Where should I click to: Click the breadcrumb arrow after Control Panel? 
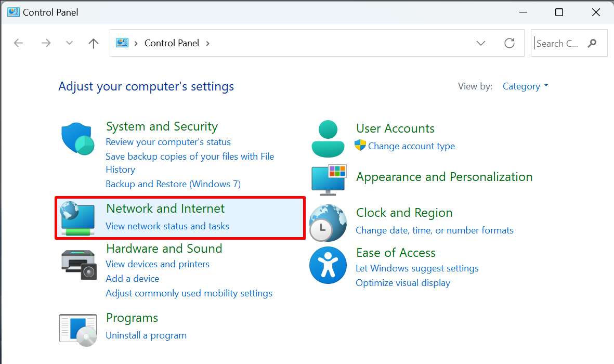207,43
